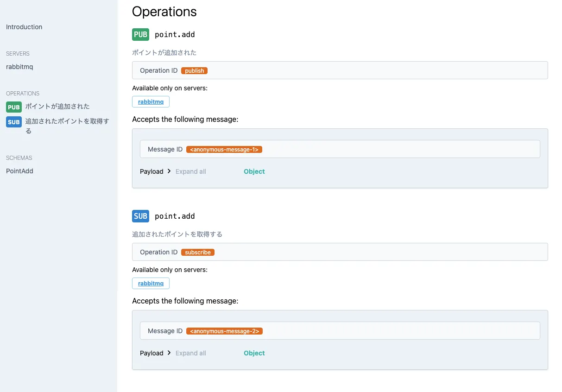Go to rabbitmq in sidebar servers
Viewport: 562px width, 392px height.
19,67
